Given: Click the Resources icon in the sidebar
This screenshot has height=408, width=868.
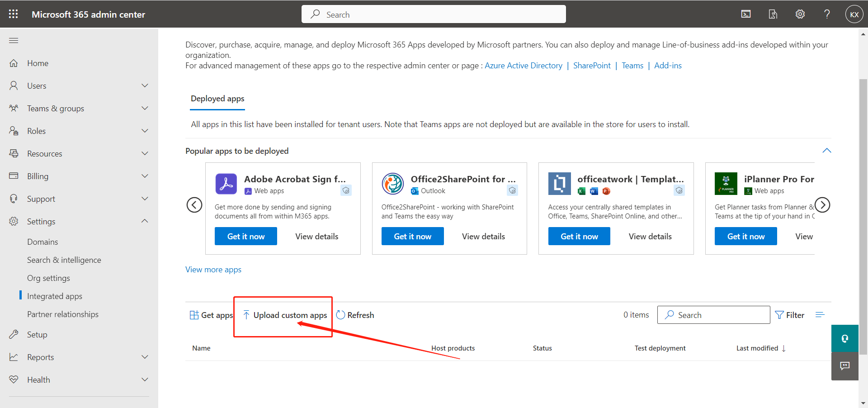Looking at the screenshot, I should (14, 153).
